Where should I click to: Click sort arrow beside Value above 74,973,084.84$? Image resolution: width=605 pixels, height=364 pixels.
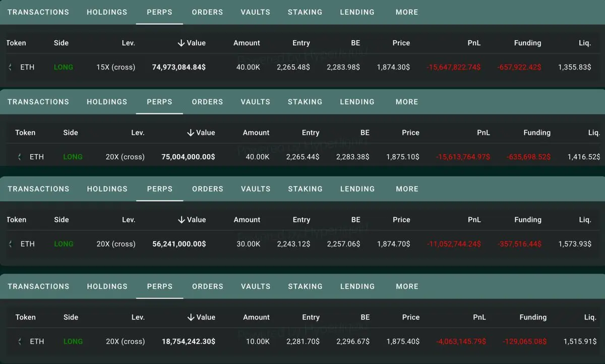click(x=181, y=43)
